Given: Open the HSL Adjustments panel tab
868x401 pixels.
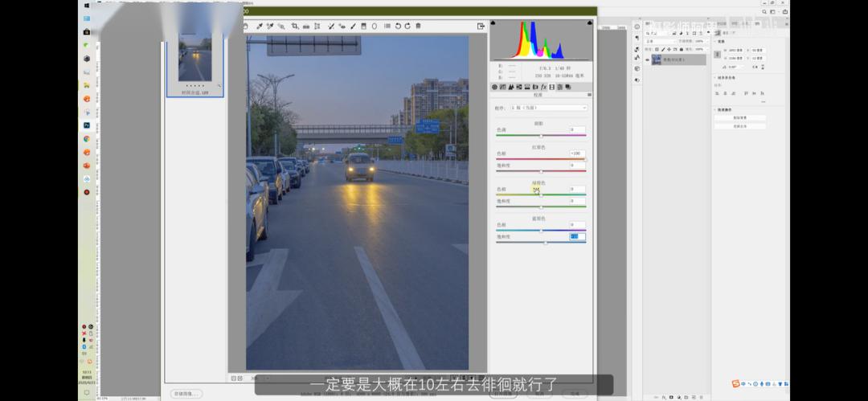Looking at the screenshot, I should click(519, 87).
